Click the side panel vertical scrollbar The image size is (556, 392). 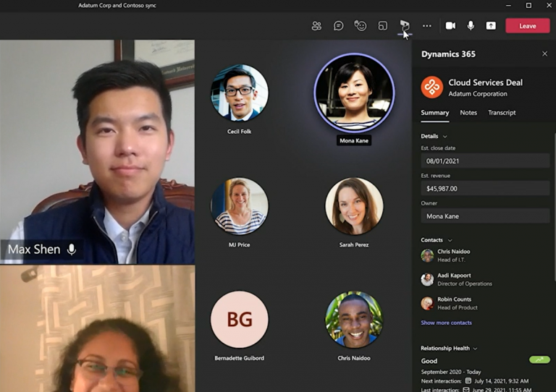tap(555, 207)
